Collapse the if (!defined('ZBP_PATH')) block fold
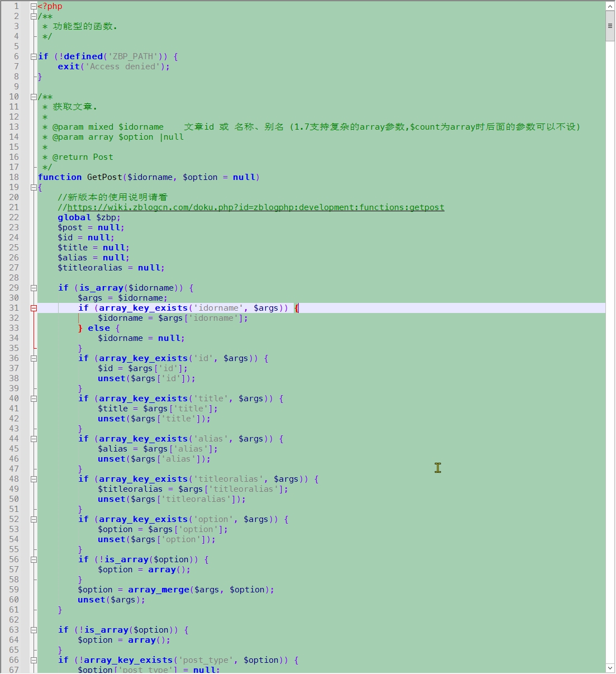 click(34, 56)
